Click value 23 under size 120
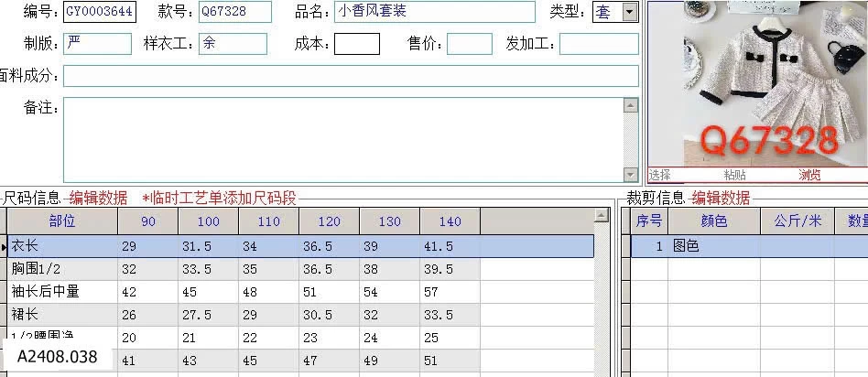This screenshot has width=868, height=377. (x=329, y=338)
